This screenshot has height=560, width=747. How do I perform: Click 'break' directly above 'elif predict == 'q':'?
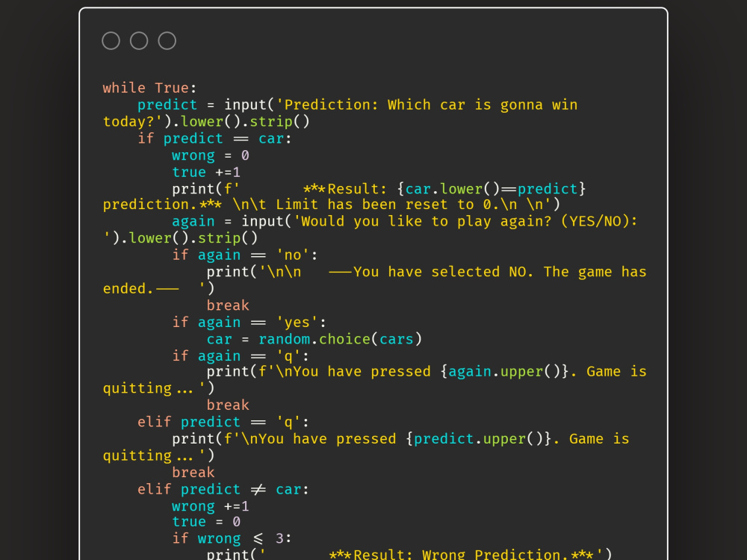pos(228,405)
